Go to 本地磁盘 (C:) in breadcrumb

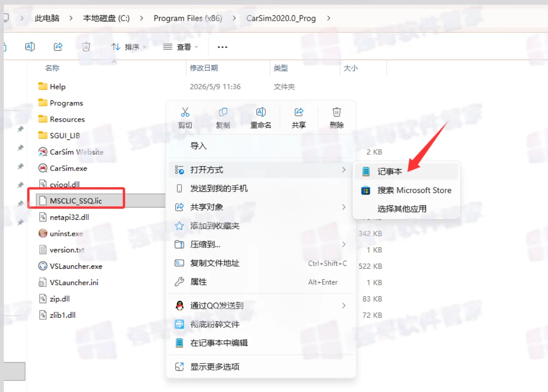(x=106, y=18)
